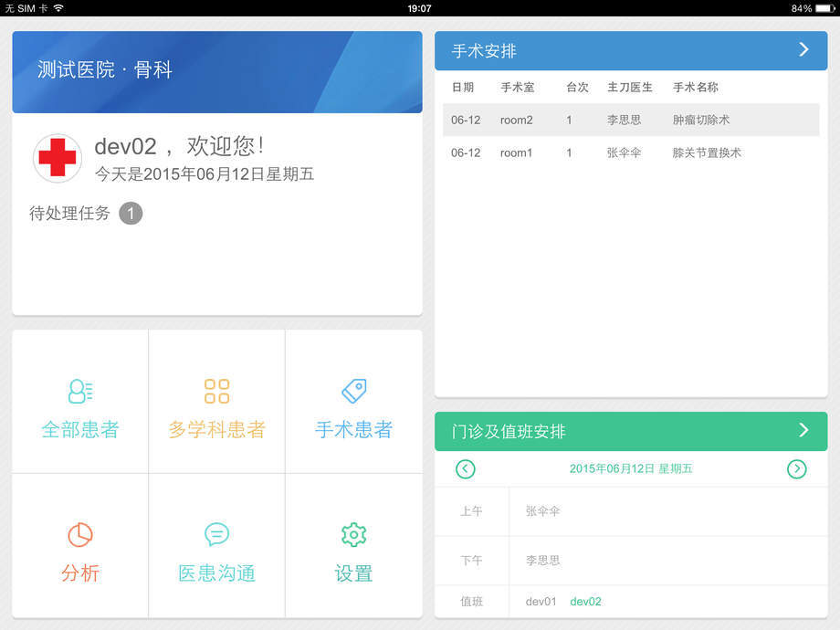Viewport: 840px width, 630px height.
Task: Tap surgeon 李思思 in surgery table
Action: [625, 120]
